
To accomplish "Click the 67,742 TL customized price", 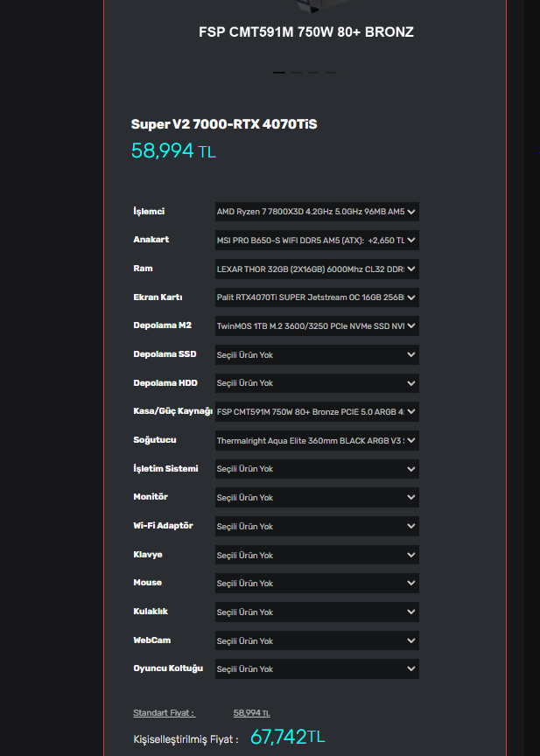I will (288, 738).
